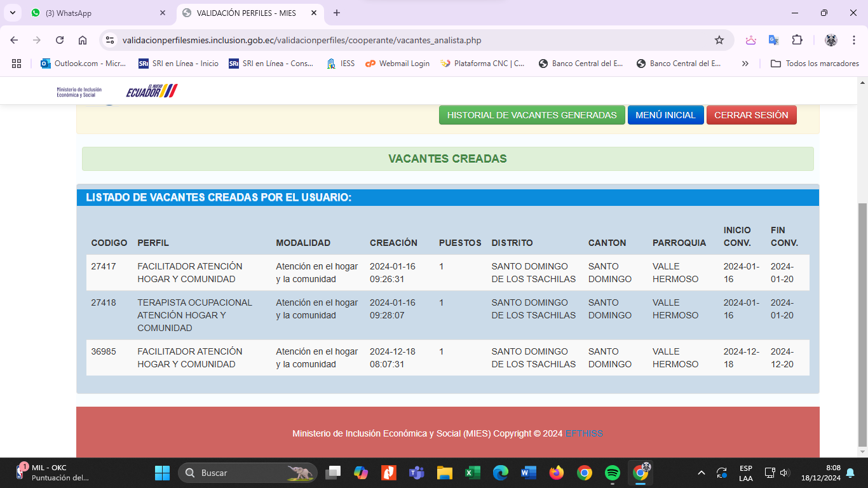Switch to the WhatsApp tab

[95, 13]
